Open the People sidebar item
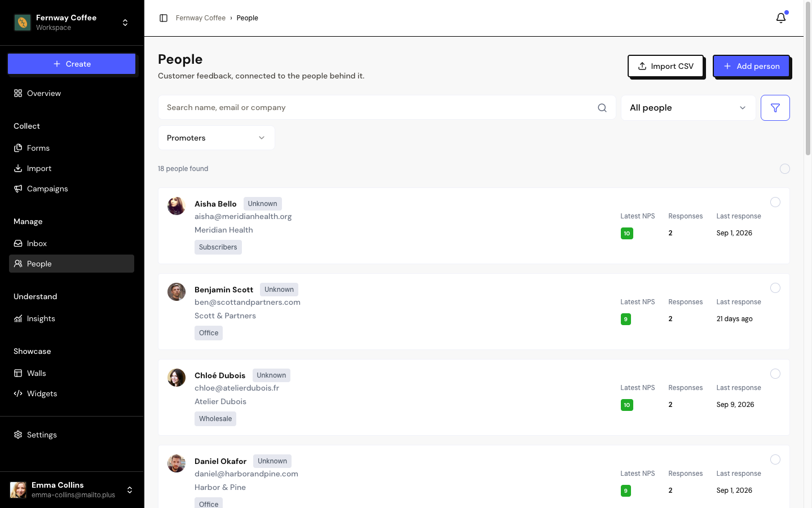812x508 pixels. click(x=72, y=264)
